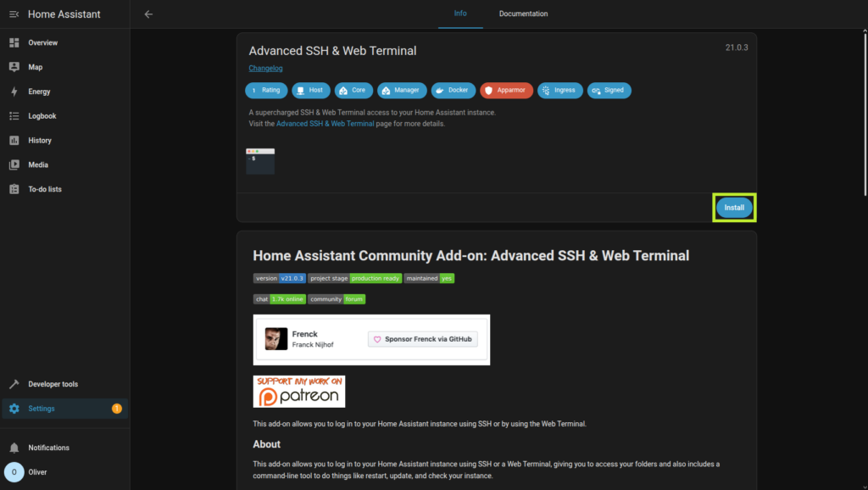Click the Developer tools hammer icon
The image size is (868, 490).
(x=14, y=384)
